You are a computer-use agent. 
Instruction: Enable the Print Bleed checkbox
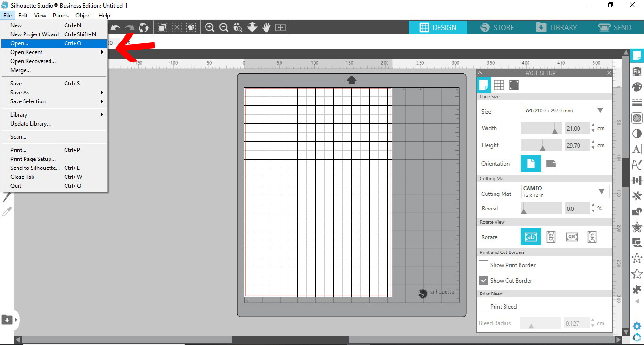point(484,306)
